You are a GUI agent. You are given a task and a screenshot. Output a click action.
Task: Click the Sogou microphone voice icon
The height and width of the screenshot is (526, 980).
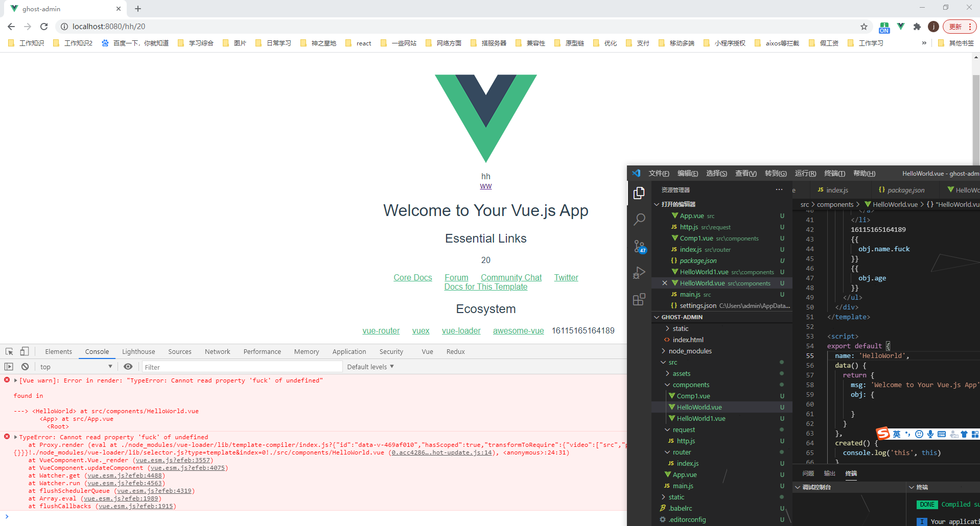930,434
